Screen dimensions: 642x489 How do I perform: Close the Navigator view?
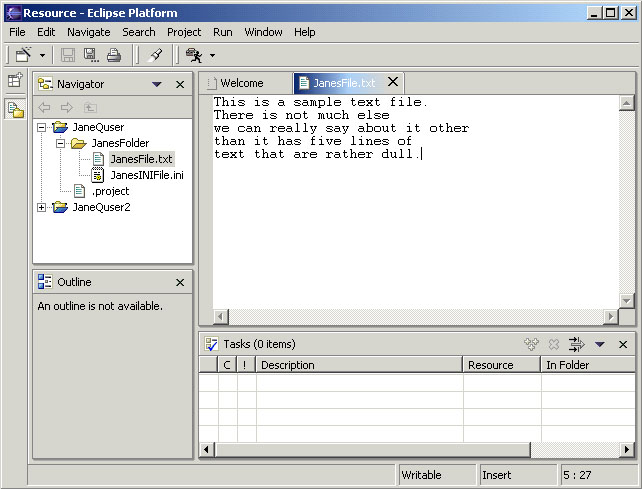[180, 84]
